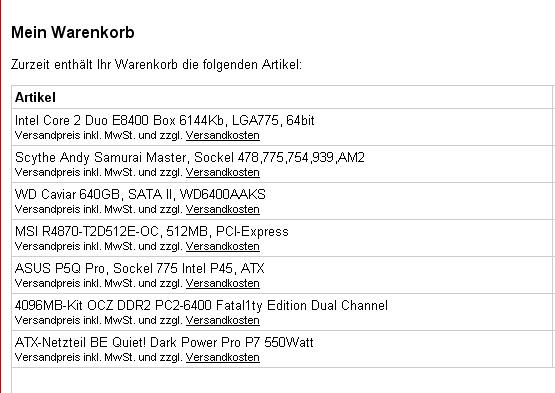The image size is (555, 393).
Task: Select the WD Caviar 640GB hard drive item
Action: pos(140,194)
